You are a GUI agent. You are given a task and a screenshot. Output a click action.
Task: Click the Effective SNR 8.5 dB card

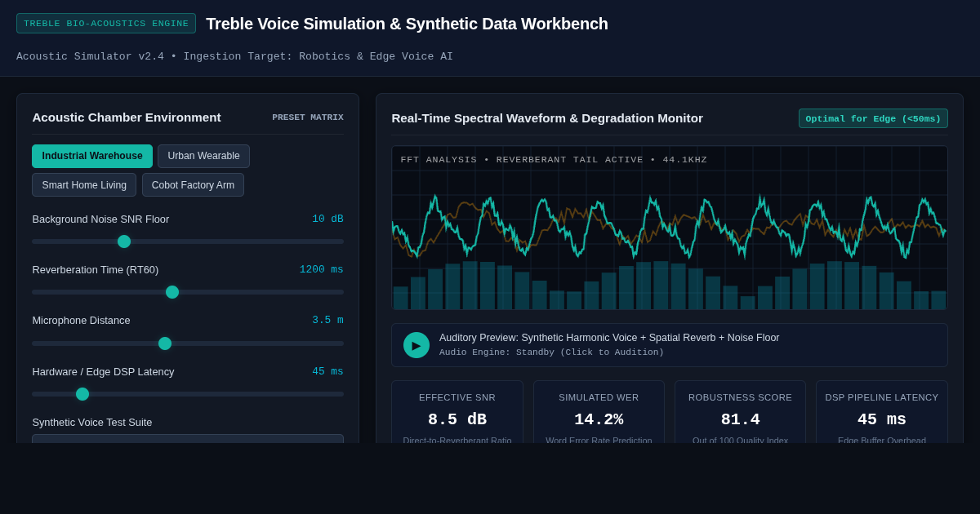(457, 412)
